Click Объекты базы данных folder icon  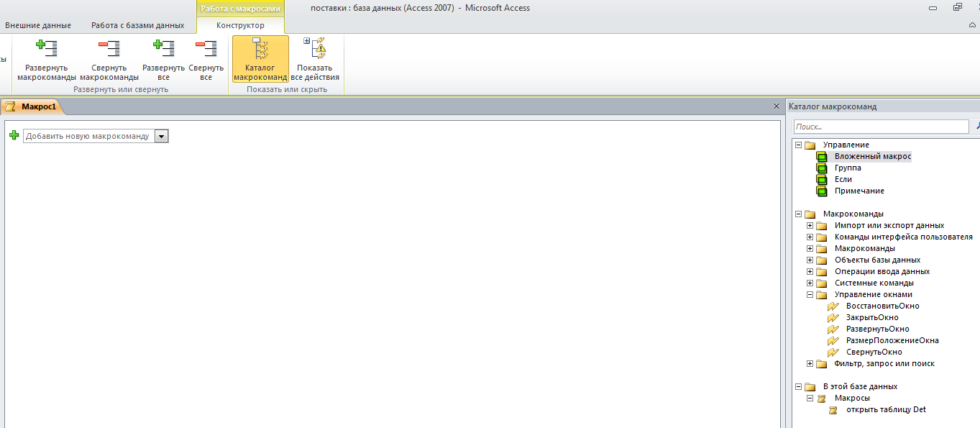822,260
